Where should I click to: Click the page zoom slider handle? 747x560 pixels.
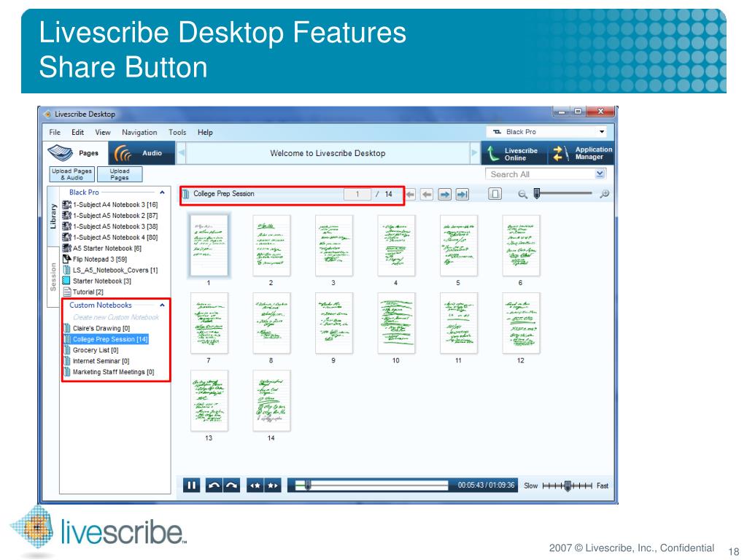click(x=537, y=193)
